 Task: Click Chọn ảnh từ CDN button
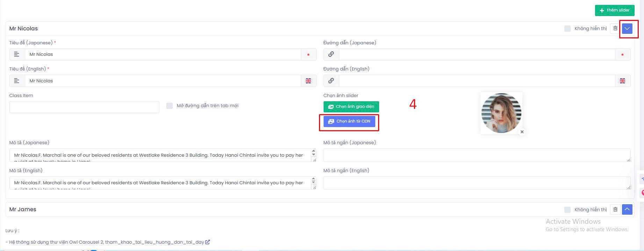[x=349, y=121]
